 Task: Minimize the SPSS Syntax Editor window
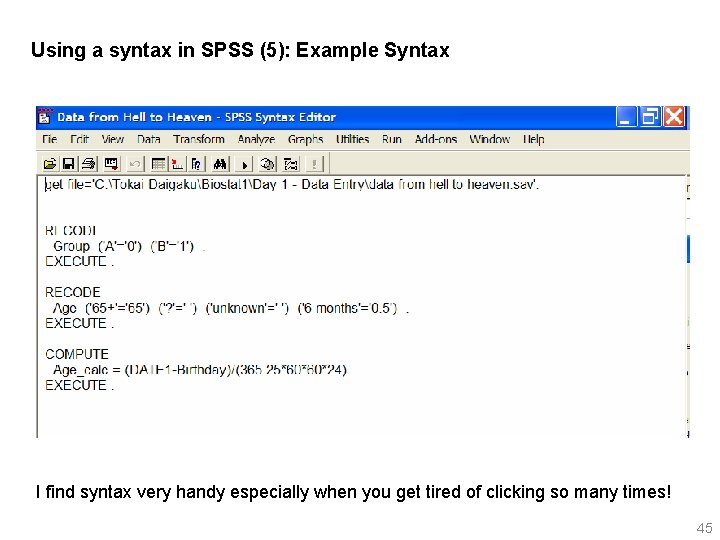[x=626, y=117]
